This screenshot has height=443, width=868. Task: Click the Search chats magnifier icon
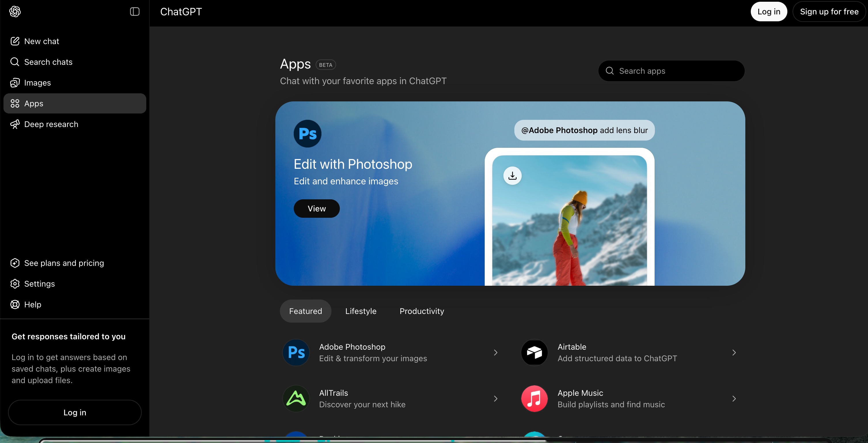15,62
